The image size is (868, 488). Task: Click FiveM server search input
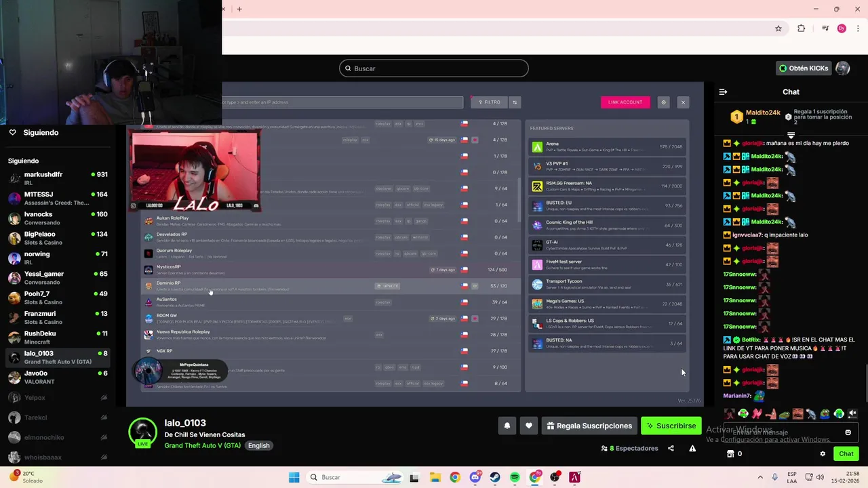(x=342, y=102)
